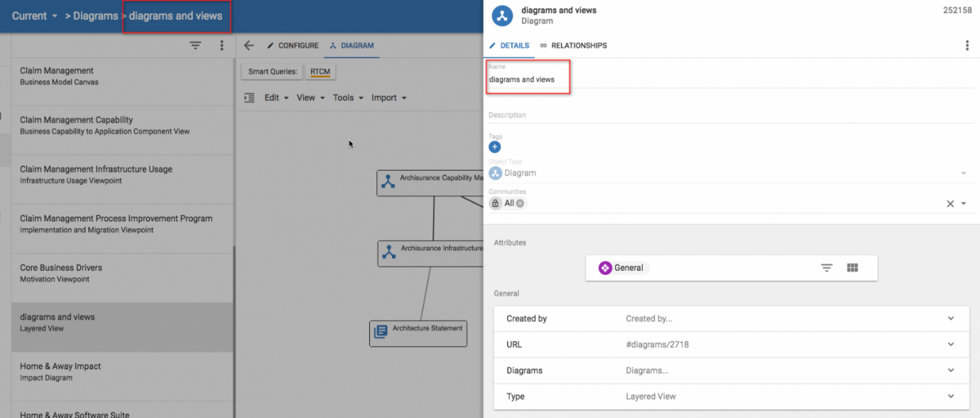
Task: Open the Current workspace dropdown
Action: click(x=35, y=16)
